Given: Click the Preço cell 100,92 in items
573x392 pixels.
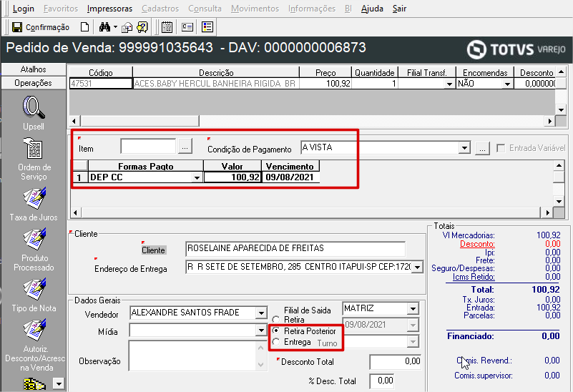Looking at the screenshot, I should (325, 84).
